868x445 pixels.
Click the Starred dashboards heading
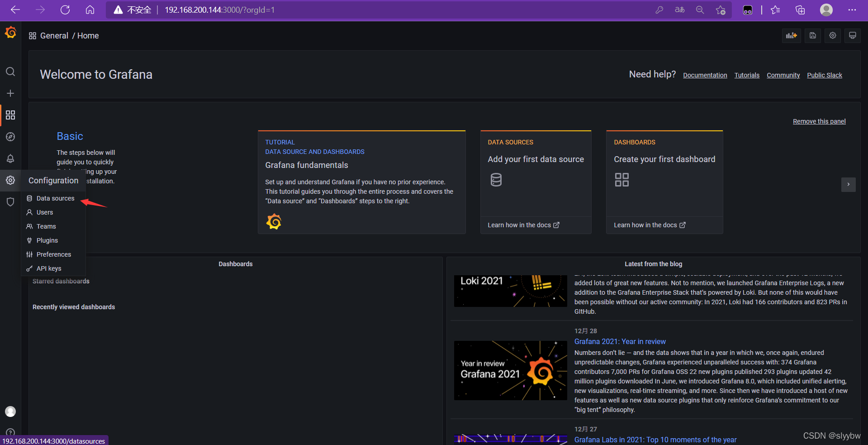pyautogui.click(x=61, y=281)
